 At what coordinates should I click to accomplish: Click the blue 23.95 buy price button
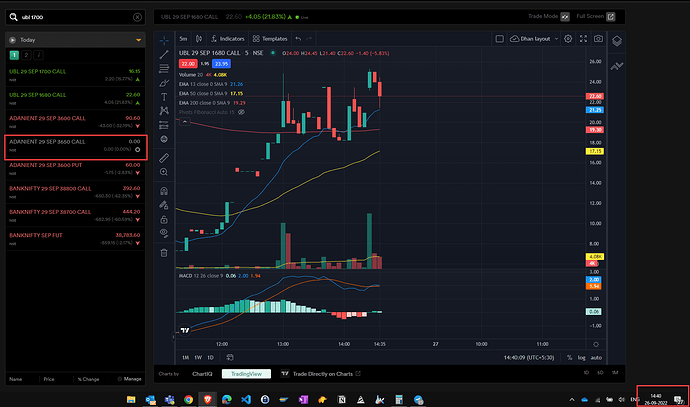tap(221, 64)
